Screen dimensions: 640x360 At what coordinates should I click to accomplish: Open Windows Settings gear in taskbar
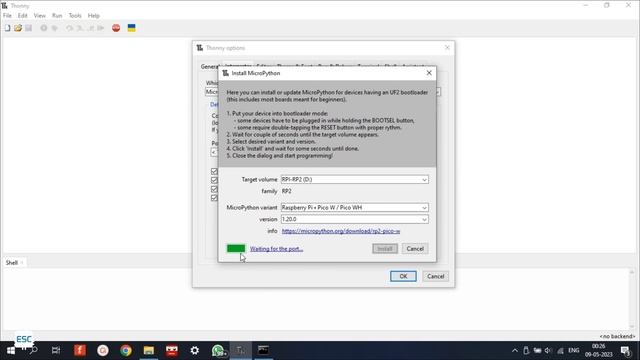pos(195,351)
